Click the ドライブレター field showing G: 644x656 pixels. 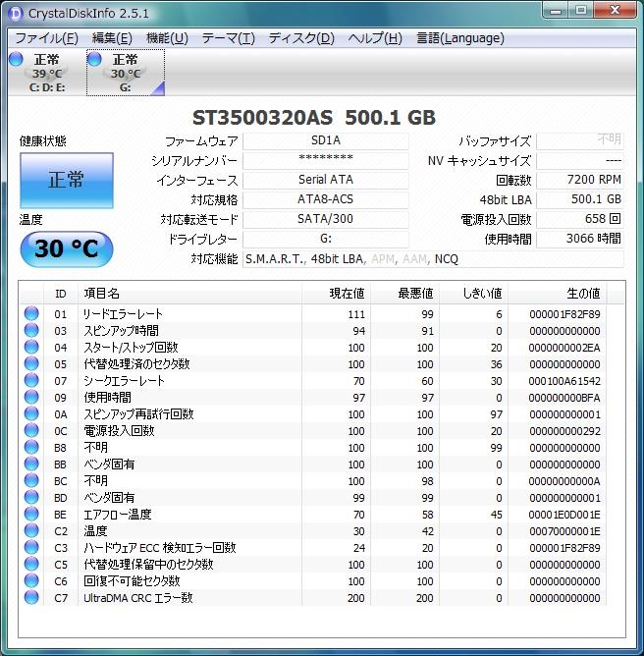(x=326, y=240)
